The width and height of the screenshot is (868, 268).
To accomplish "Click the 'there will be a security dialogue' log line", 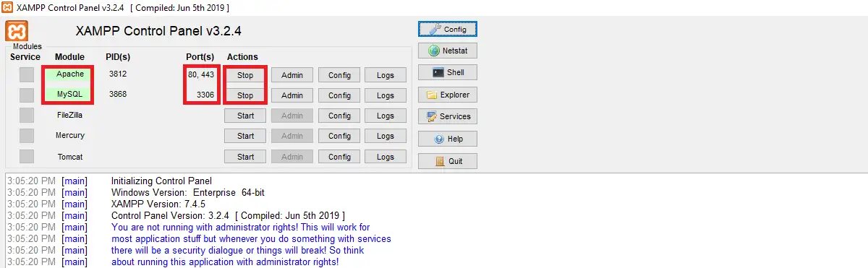I will coord(237,250).
